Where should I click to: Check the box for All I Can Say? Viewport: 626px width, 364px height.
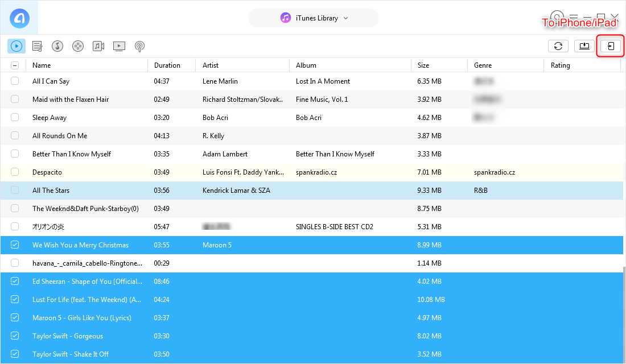(x=15, y=81)
